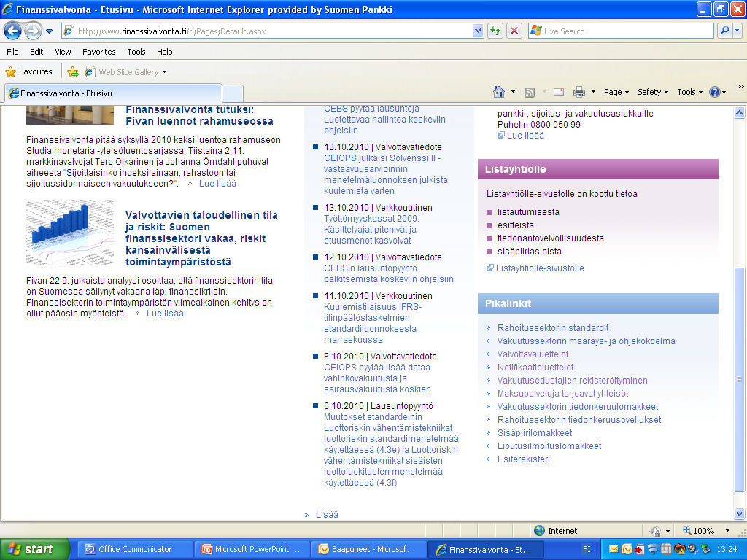Screen dimensions: 747x560
Task: Open news link Työttömyyskassat 2009
Action: pos(371,230)
